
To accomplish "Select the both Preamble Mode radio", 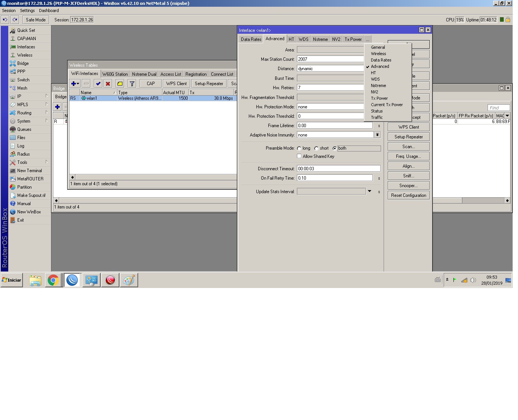I will [334, 148].
